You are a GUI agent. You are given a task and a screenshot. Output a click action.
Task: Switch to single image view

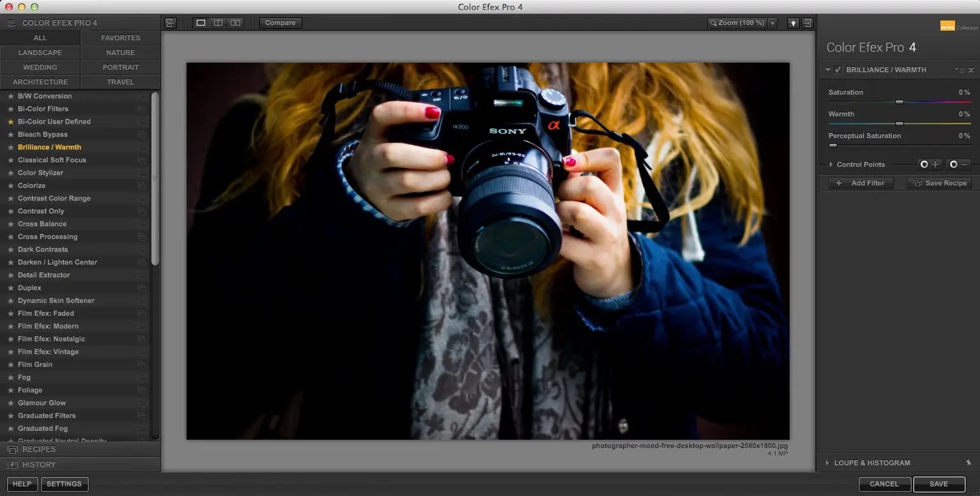(x=201, y=23)
